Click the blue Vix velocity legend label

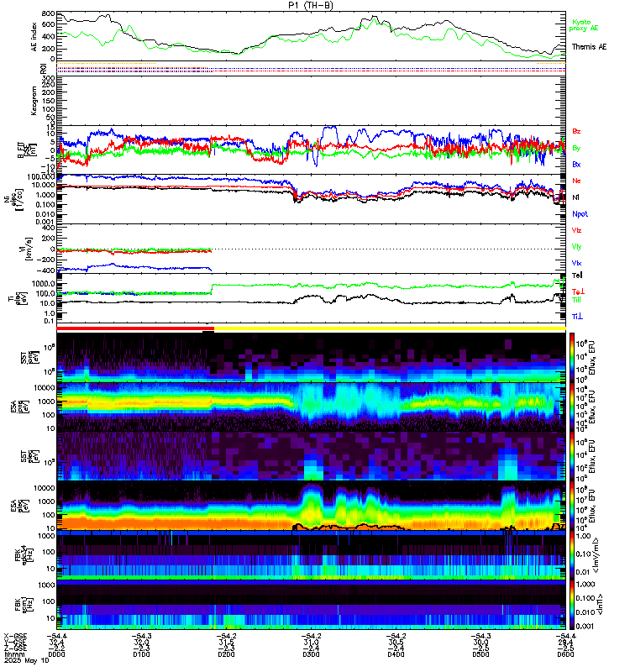[x=576, y=263]
